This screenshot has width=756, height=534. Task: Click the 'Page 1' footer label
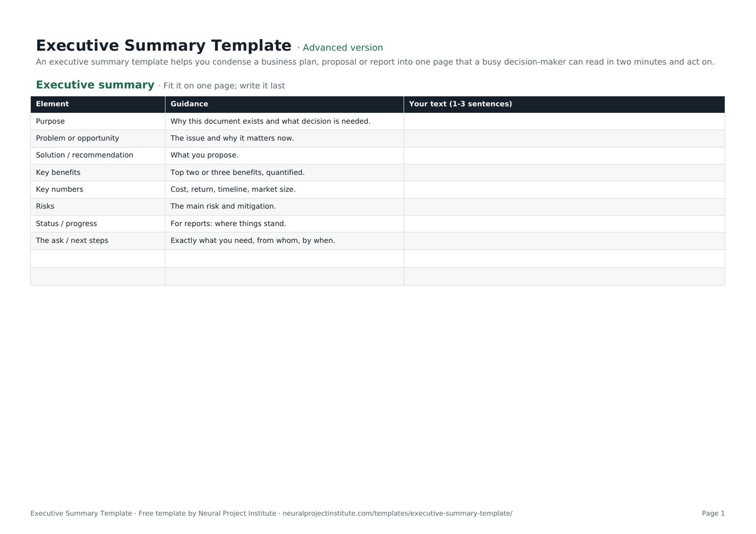coord(713,513)
